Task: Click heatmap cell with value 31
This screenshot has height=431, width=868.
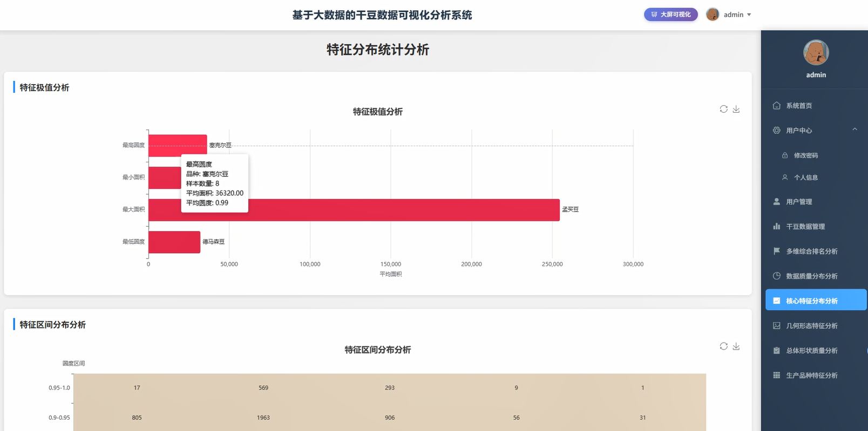Action: pos(642,418)
